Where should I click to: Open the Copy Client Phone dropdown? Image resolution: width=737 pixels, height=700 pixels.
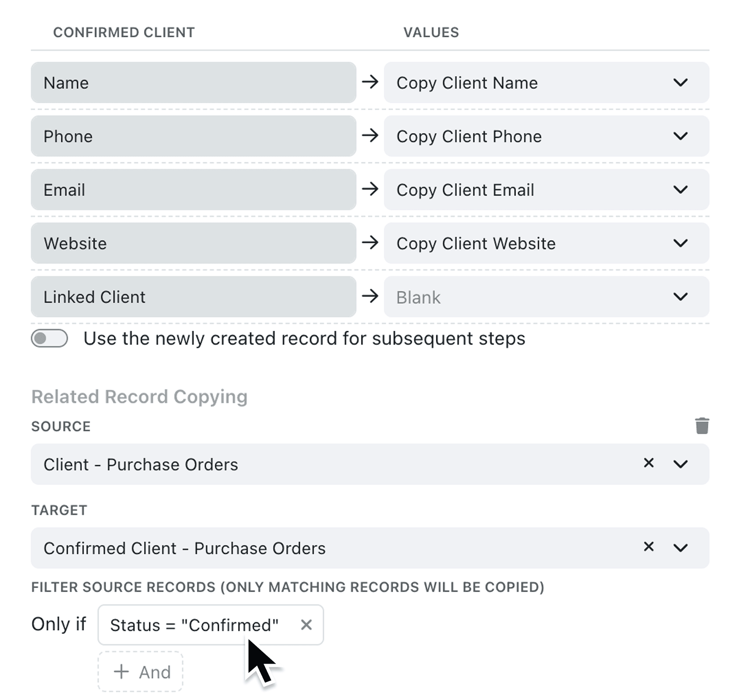coord(681,136)
